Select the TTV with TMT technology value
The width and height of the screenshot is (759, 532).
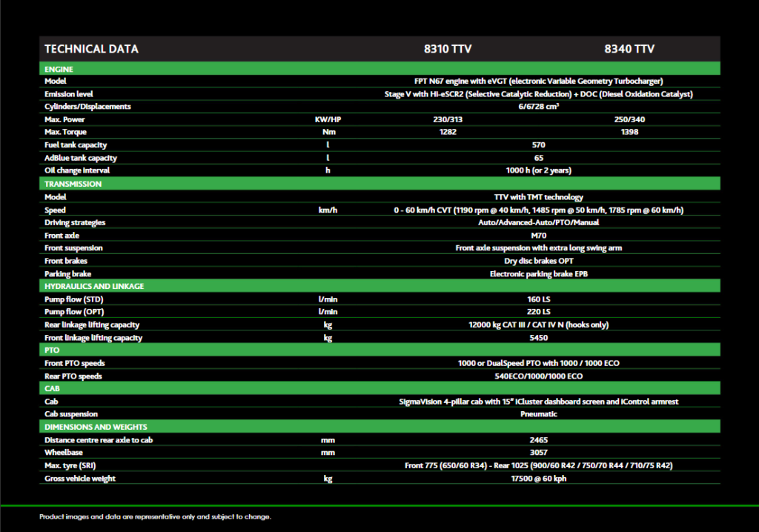[x=539, y=197]
